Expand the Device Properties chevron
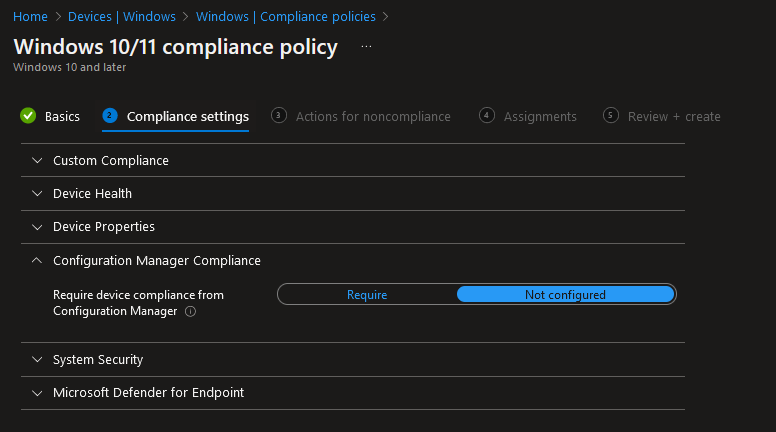This screenshot has width=776, height=432. pyautogui.click(x=37, y=227)
